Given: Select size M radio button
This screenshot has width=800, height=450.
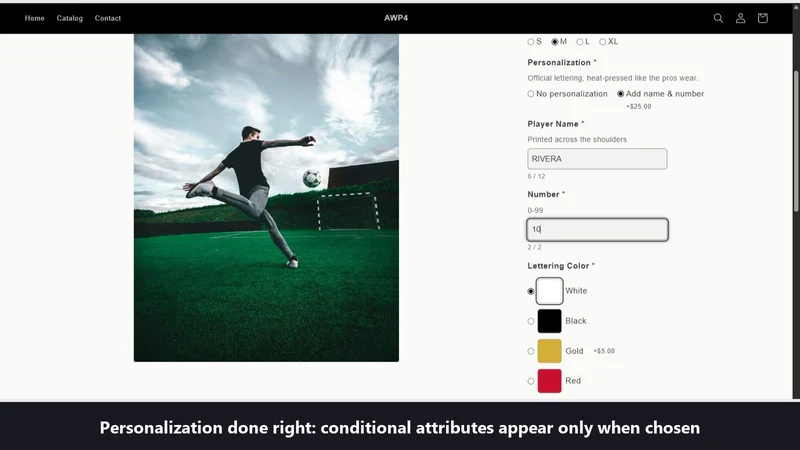Looking at the screenshot, I should (x=555, y=42).
